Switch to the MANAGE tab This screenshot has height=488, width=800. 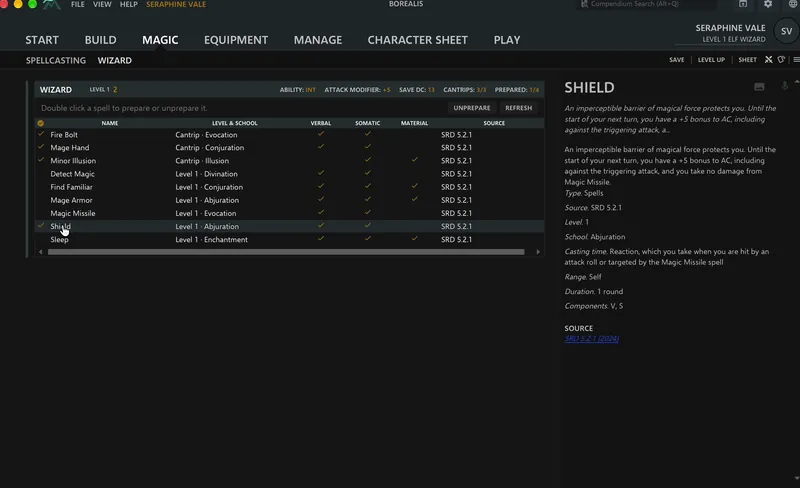[318, 40]
